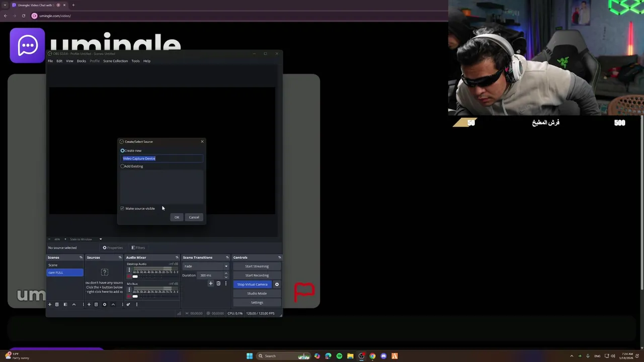Delete source using Sources trash icon

click(x=96, y=304)
